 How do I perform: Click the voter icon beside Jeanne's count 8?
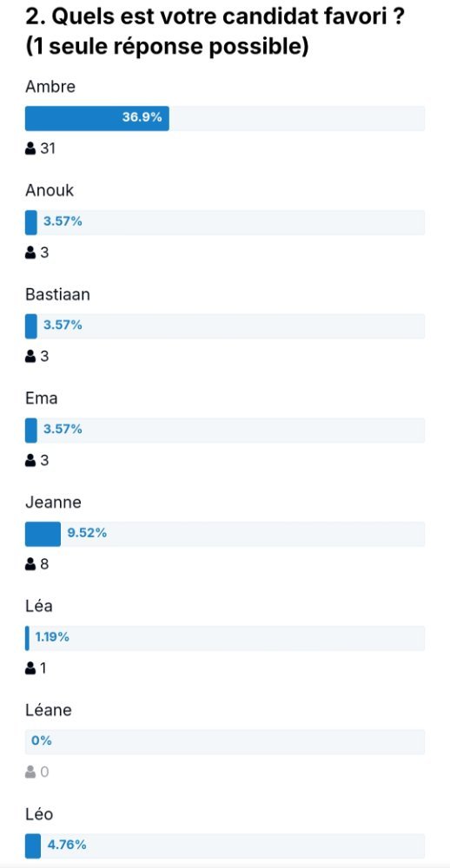pyautogui.click(x=30, y=565)
